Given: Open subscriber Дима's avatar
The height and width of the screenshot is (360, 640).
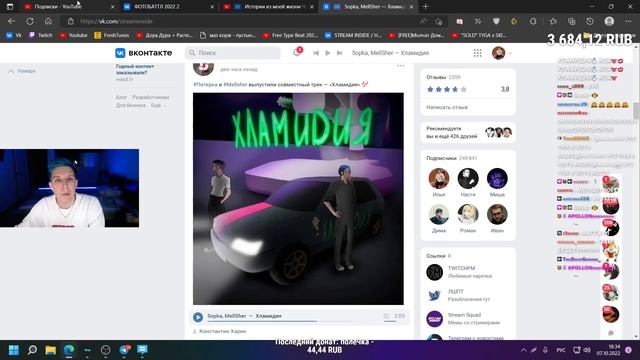Looking at the screenshot, I should click(439, 214).
